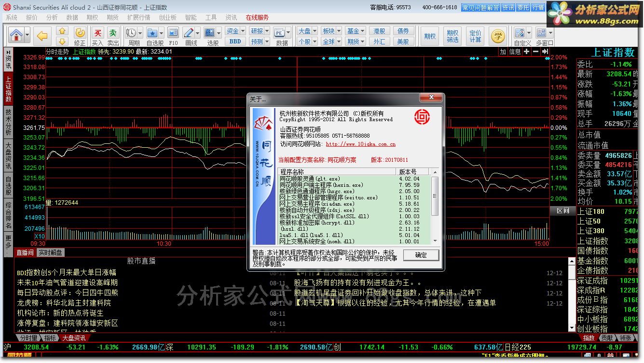Open the 扩展行情 menu

(x=138, y=17)
